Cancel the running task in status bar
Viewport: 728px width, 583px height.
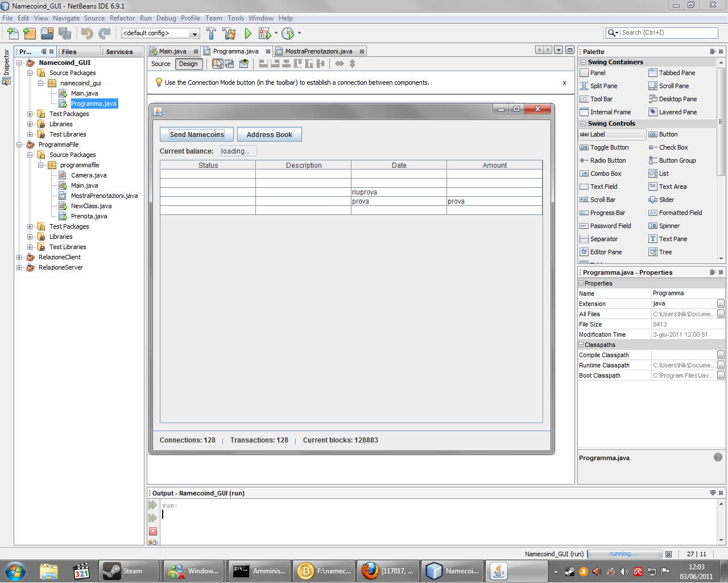coord(668,554)
